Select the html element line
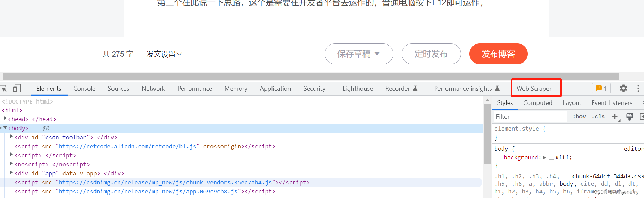 [12, 110]
